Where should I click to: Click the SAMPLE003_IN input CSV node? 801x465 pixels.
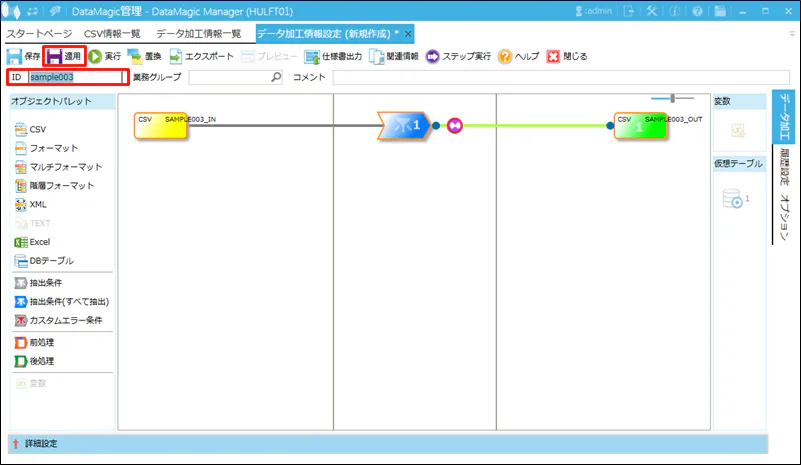tap(160, 126)
